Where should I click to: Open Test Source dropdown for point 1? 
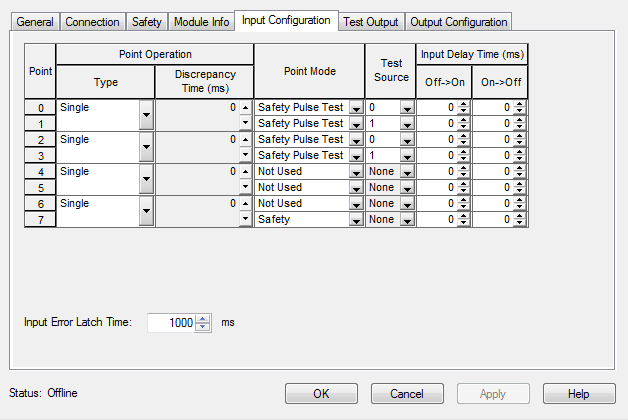click(407, 123)
